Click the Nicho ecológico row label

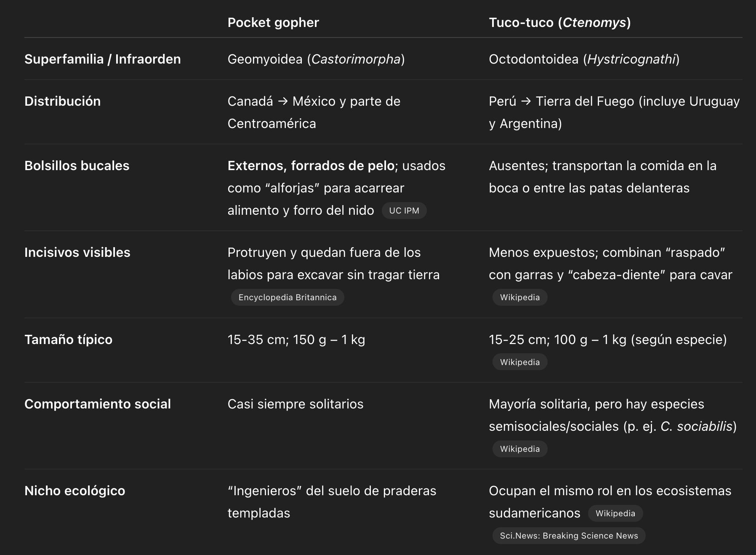click(75, 491)
